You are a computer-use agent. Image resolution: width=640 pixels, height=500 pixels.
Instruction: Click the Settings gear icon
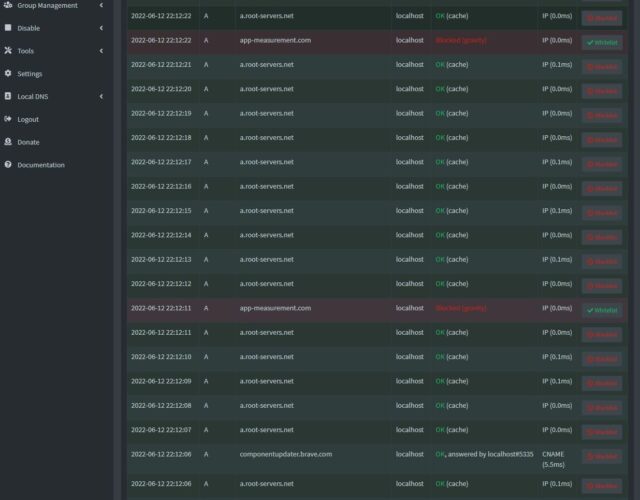tap(8, 73)
